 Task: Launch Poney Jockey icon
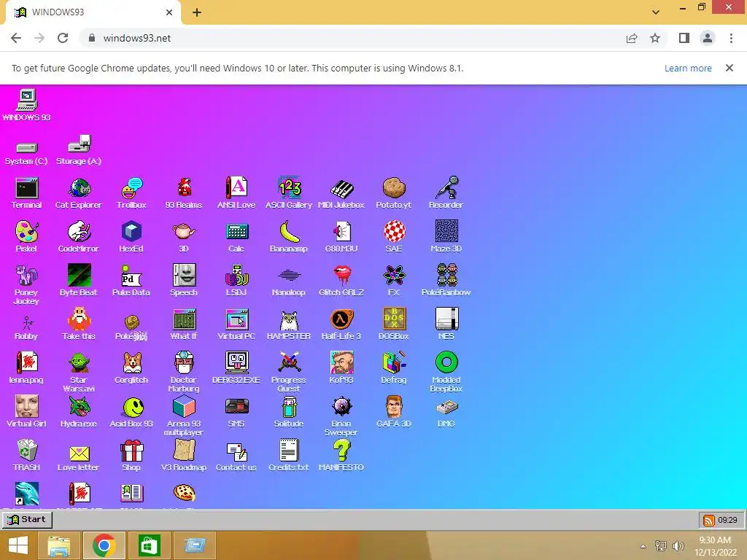[27, 285]
